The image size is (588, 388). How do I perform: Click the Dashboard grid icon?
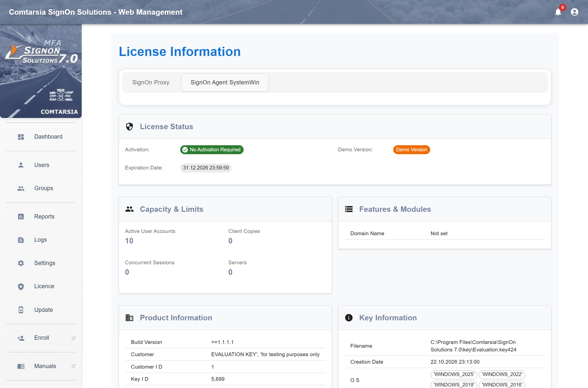tap(21, 137)
